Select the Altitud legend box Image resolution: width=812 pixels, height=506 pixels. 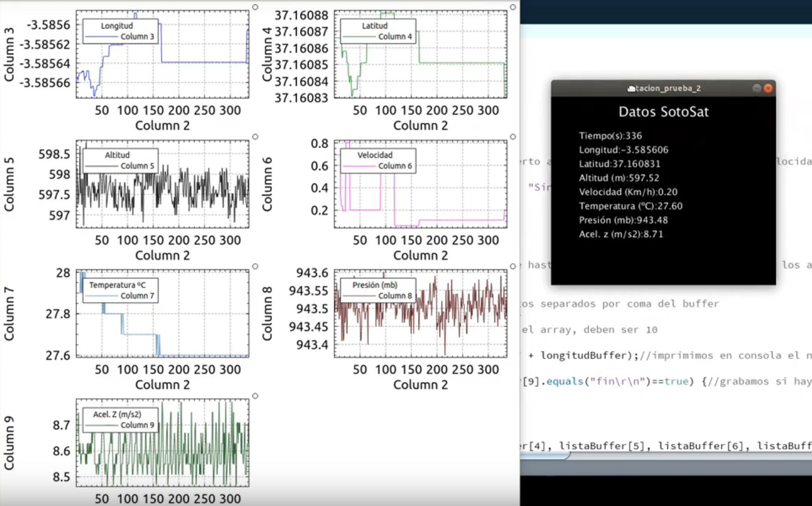click(120, 161)
